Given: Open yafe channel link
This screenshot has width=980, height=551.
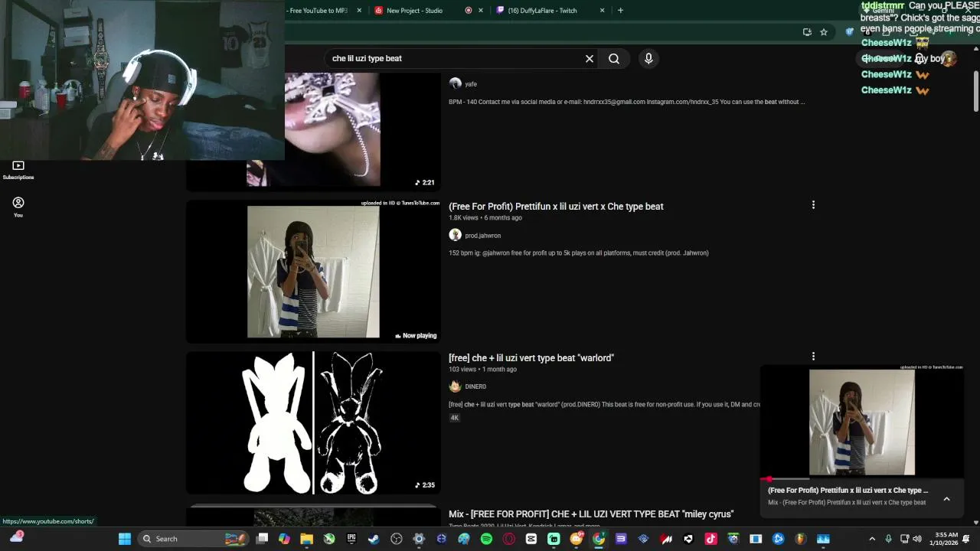Looking at the screenshot, I should click(x=471, y=84).
